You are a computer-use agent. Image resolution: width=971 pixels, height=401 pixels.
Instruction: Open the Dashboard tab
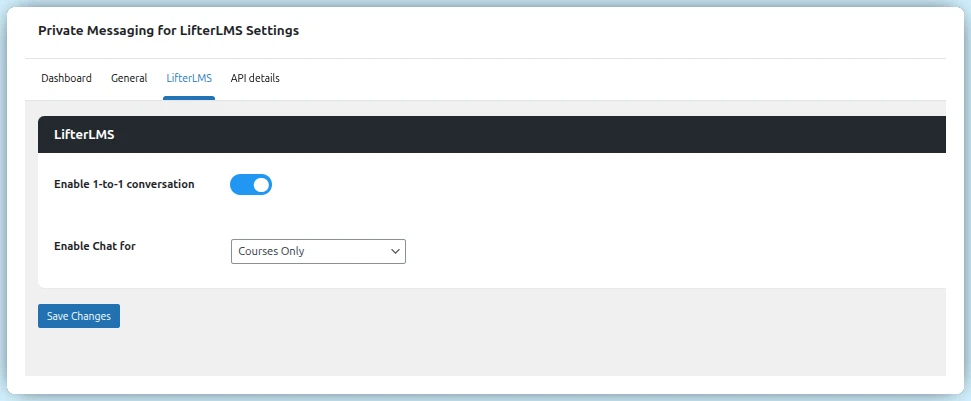tap(66, 78)
